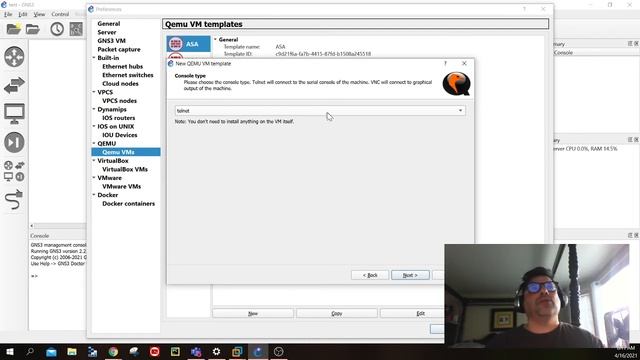Browse switches in the device dock
This screenshot has height=360, width=640.
(x=14, y=85)
